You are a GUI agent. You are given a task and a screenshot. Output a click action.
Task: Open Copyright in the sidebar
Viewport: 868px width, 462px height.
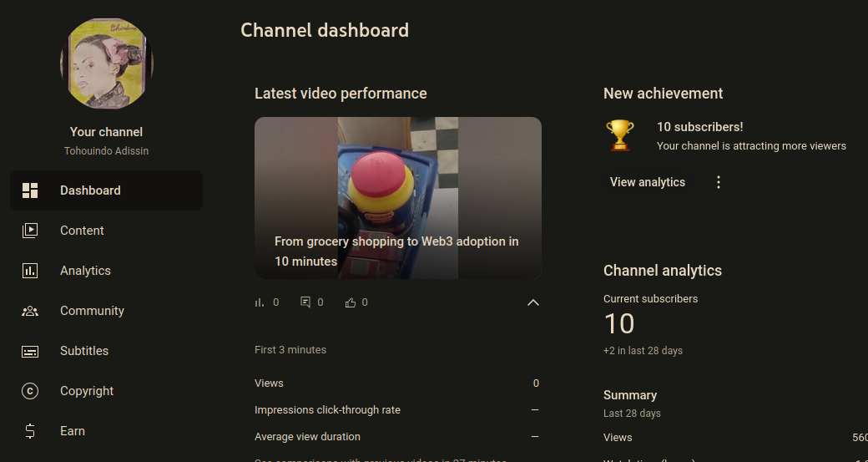[106, 391]
